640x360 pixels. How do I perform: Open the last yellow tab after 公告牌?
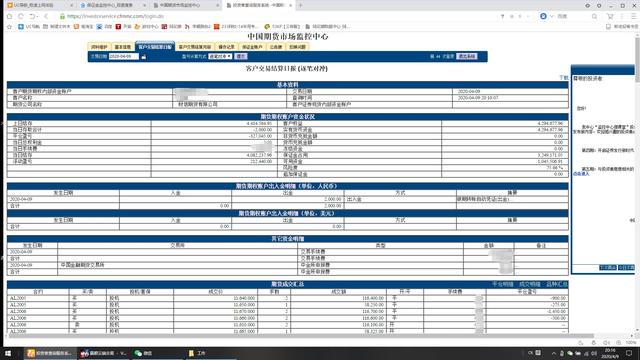click(x=297, y=47)
